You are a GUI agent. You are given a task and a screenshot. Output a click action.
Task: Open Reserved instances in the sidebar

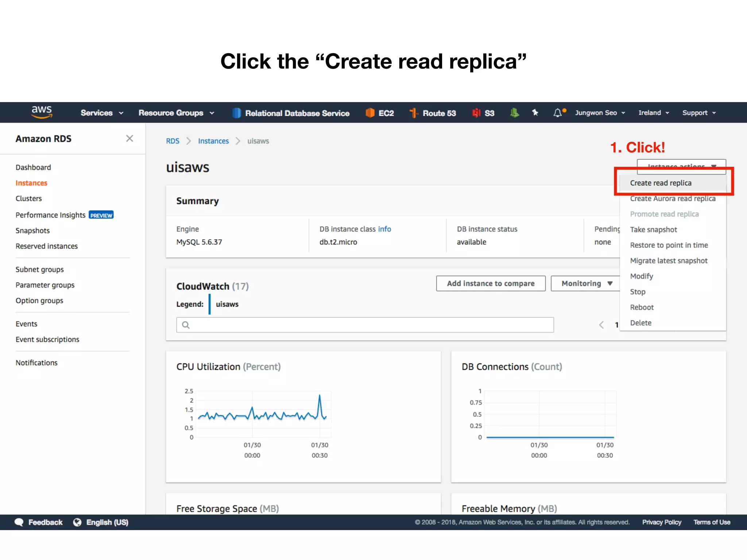point(47,246)
